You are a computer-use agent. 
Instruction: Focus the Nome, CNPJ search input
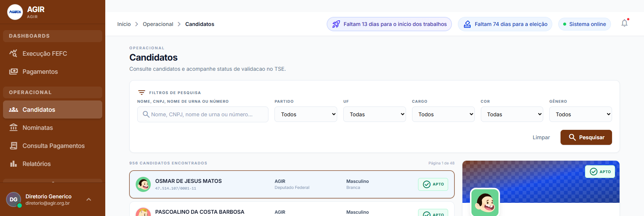(203, 114)
